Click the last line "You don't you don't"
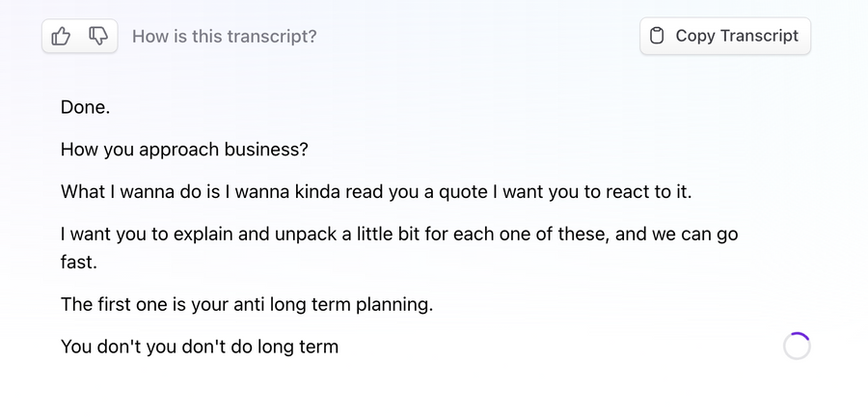Image resolution: width=868 pixels, height=417 pixels. 200,346
